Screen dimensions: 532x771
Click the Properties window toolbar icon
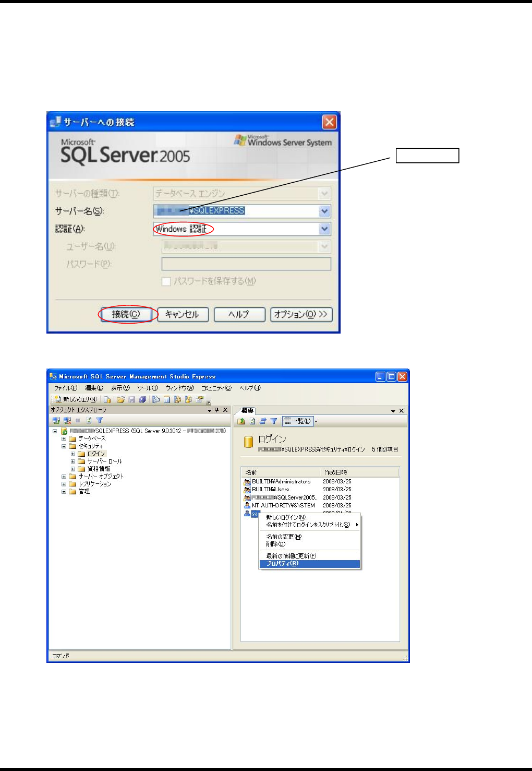[199, 400]
